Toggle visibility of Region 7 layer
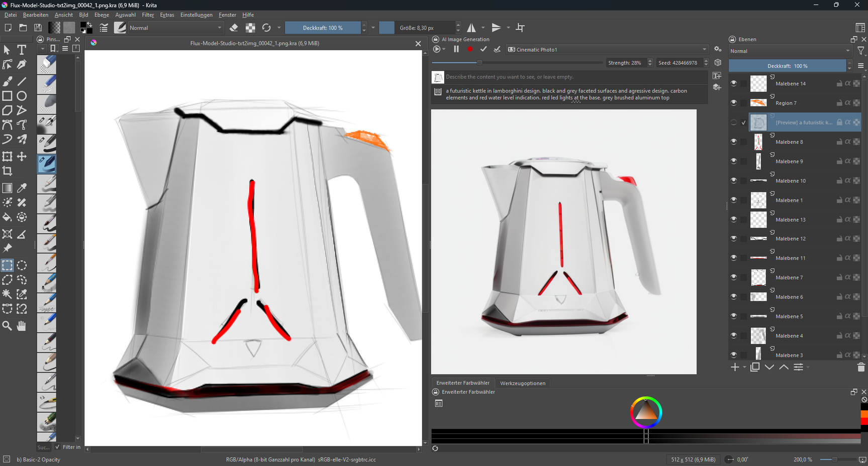This screenshot has width=868, height=466. click(x=734, y=103)
